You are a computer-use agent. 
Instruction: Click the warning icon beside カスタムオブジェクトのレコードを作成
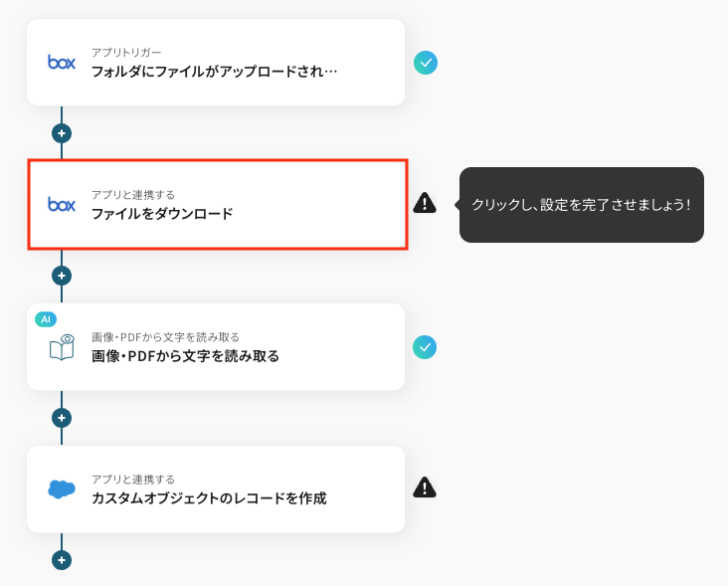click(x=425, y=488)
